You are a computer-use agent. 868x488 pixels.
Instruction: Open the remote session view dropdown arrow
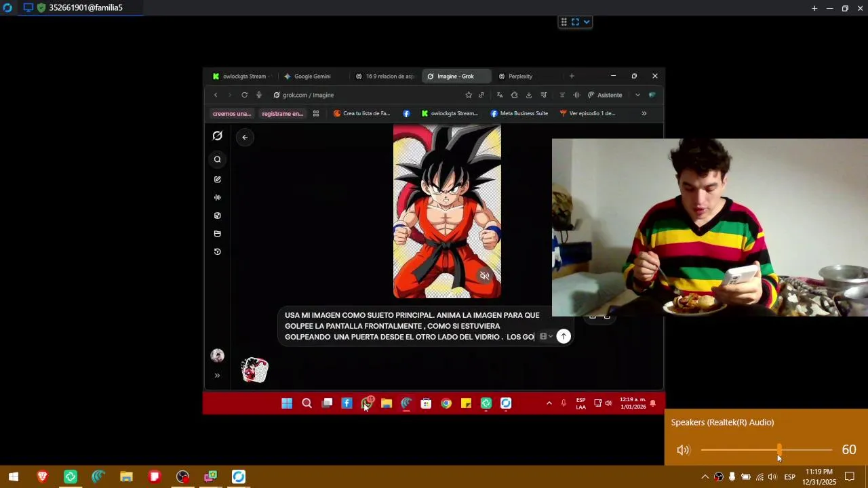[x=587, y=22]
